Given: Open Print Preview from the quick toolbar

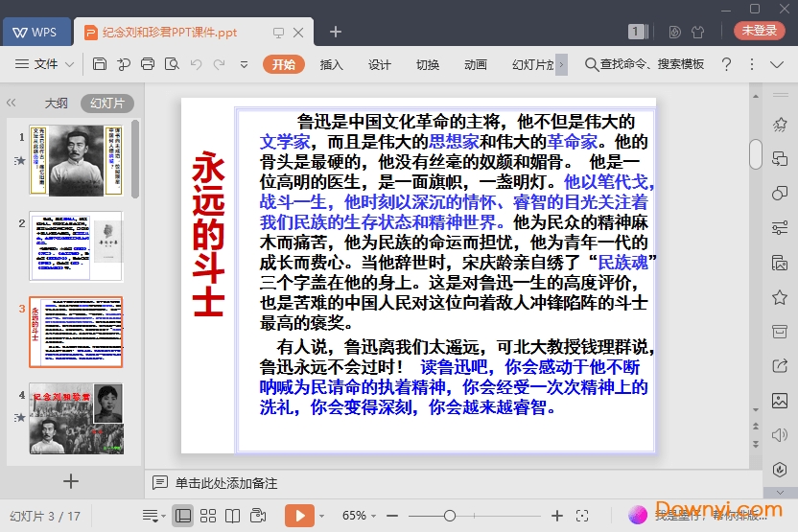Looking at the screenshot, I should pos(172,64).
